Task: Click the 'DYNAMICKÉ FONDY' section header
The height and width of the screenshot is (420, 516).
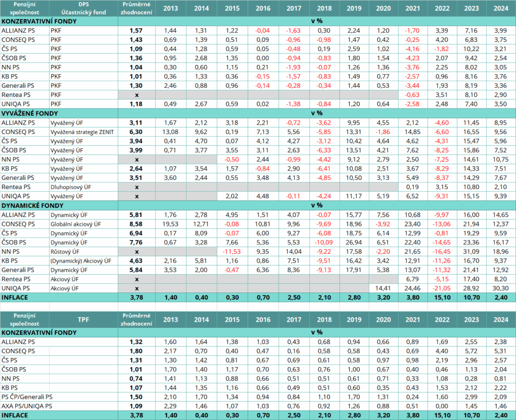Action: pyautogui.click(x=32, y=206)
